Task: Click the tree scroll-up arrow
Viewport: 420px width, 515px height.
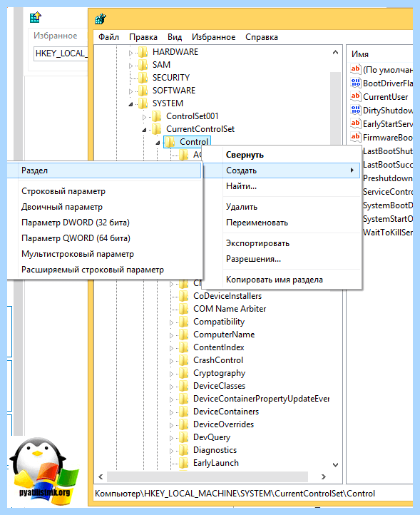Action: (x=335, y=52)
